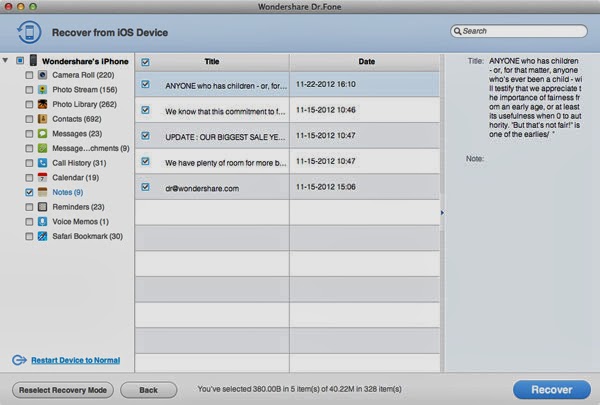
Task: Click the Notes icon
Action: [x=42, y=192]
